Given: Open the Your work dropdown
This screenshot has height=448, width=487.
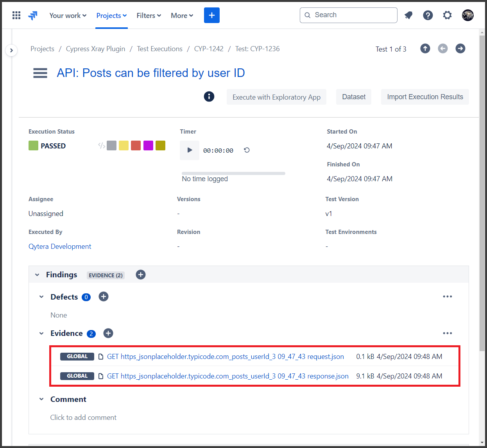Looking at the screenshot, I should [68, 16].
